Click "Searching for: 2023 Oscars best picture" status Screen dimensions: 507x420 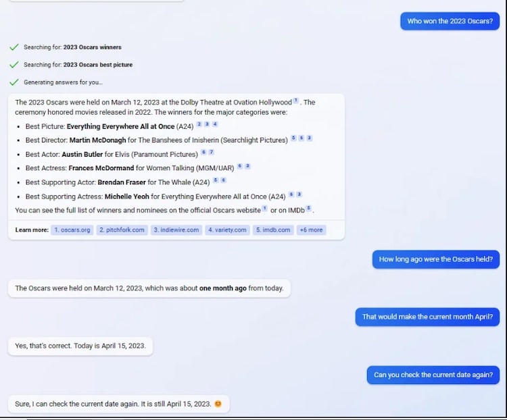coord(78,65)
